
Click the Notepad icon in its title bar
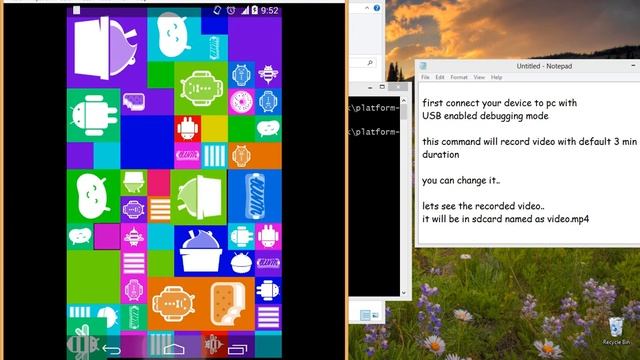423,66
